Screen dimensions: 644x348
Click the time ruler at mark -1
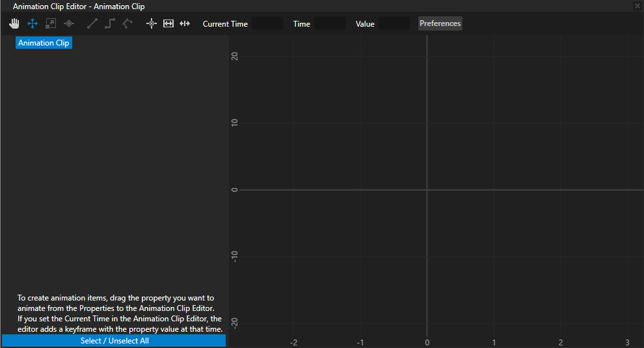[360, 342]
